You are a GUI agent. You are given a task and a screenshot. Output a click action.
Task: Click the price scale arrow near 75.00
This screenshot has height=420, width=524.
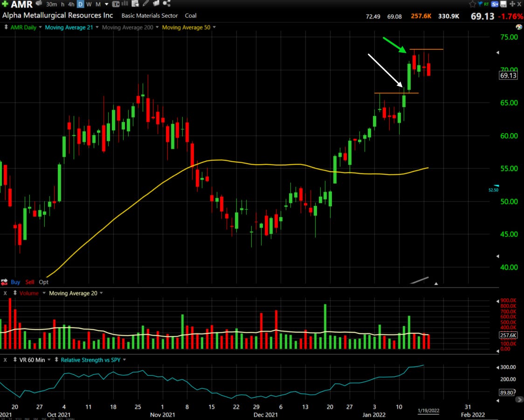(497, 53)
